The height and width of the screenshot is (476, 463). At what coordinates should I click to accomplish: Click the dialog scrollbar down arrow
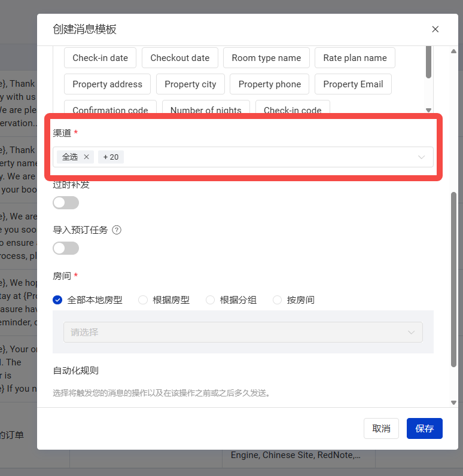pyautogui.click(x=453, y=402)
